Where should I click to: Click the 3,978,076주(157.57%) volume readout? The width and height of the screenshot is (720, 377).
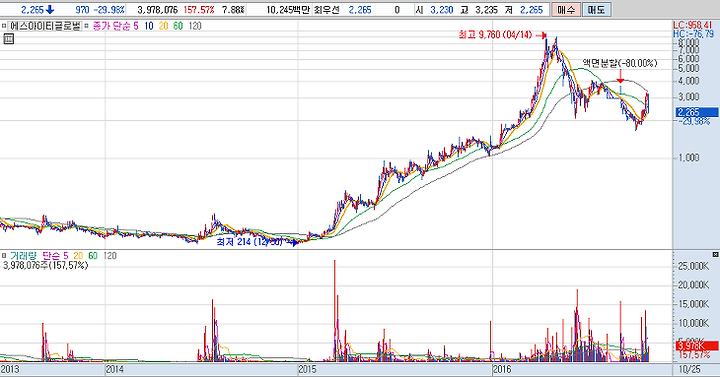45,265
